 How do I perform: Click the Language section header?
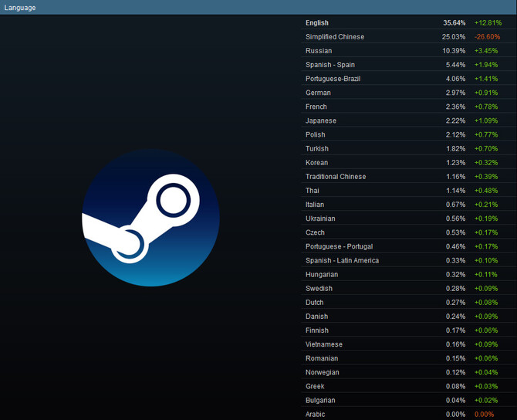258,7
